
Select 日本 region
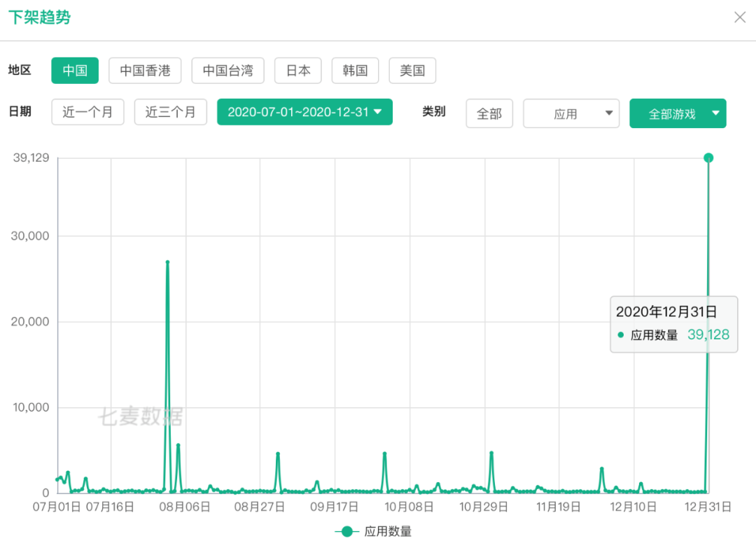tap(298, 71)
